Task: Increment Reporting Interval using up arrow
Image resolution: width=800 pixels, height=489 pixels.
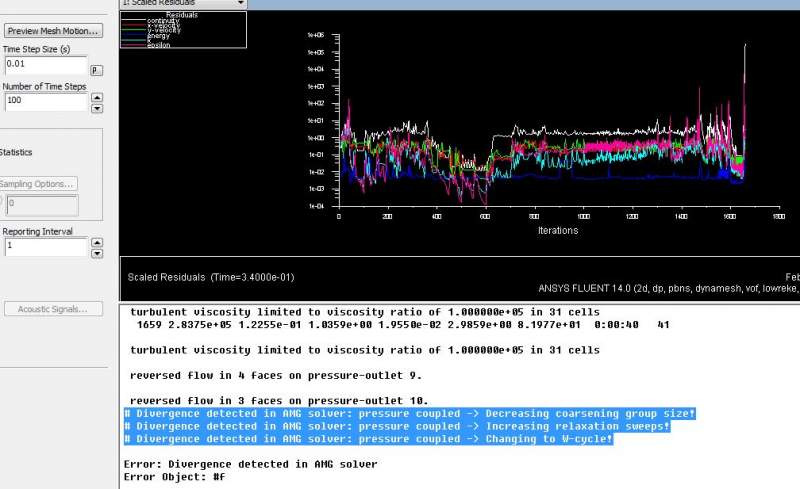Action: point(97,241)
